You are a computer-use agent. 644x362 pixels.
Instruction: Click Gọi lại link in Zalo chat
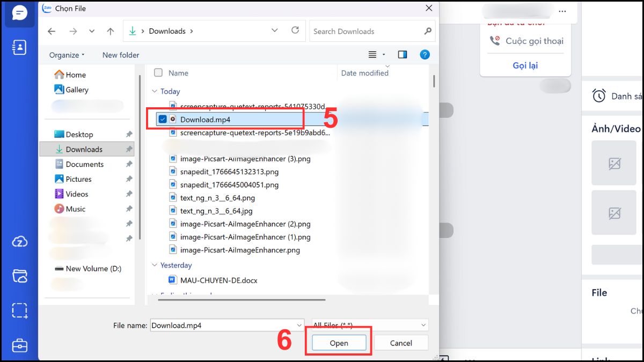click(525, 65)
